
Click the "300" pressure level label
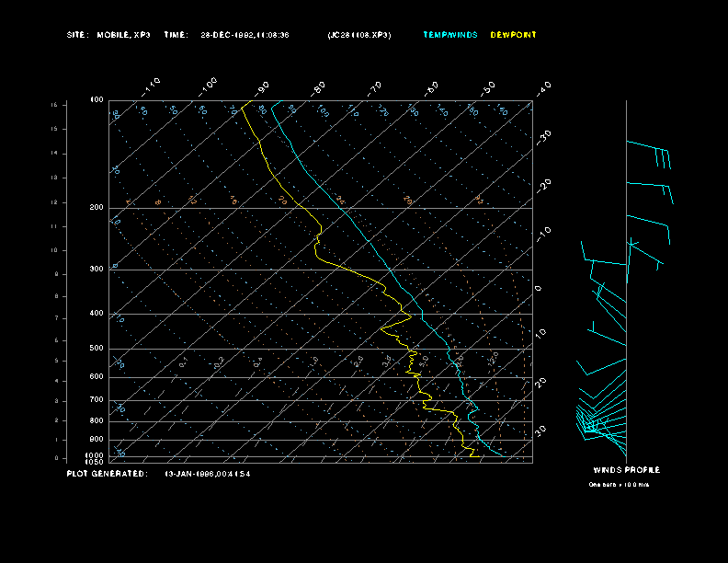coord(97,269)
